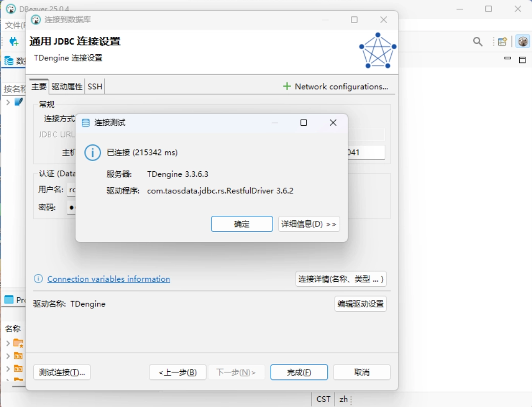Expand the first database navigator tree node
532x407 pixels.
[8, 102]
